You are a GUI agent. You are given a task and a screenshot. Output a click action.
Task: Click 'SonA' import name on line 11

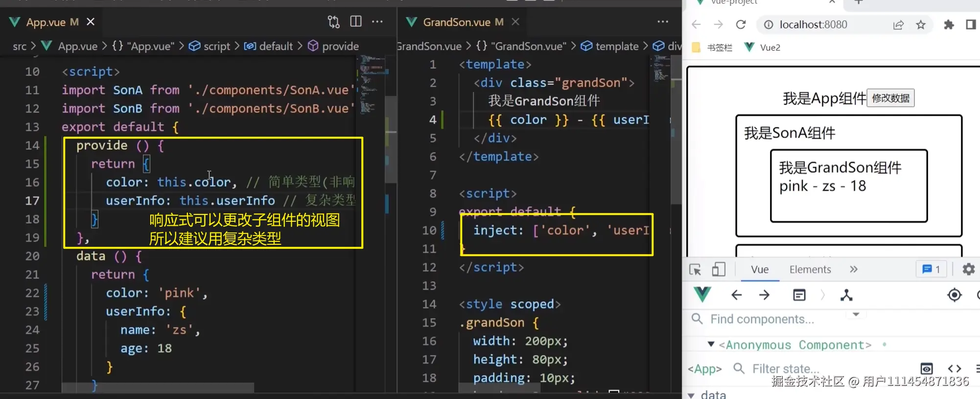pyautogui.click(x=128, y=90)
